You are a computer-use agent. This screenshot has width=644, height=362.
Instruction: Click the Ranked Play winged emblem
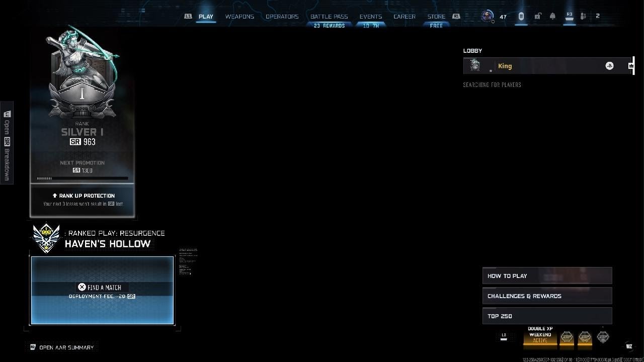(46, 238)
